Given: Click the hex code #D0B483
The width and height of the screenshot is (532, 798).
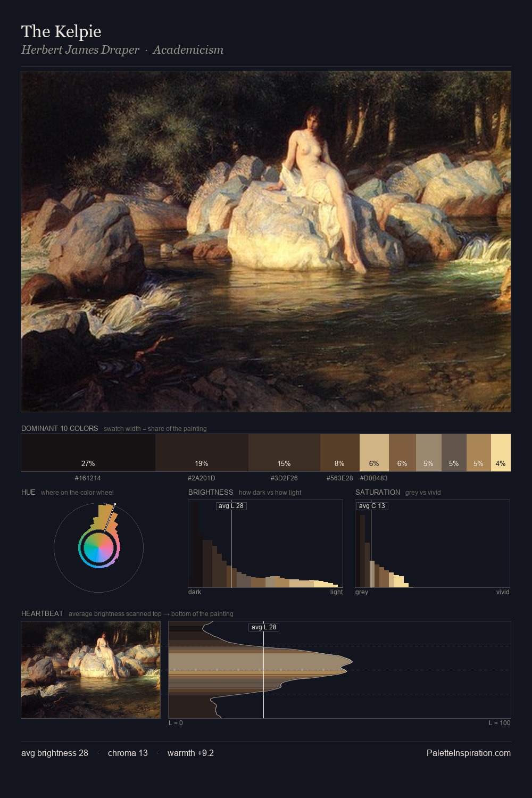Looking at the screenshot, I should tap(374, 478).
